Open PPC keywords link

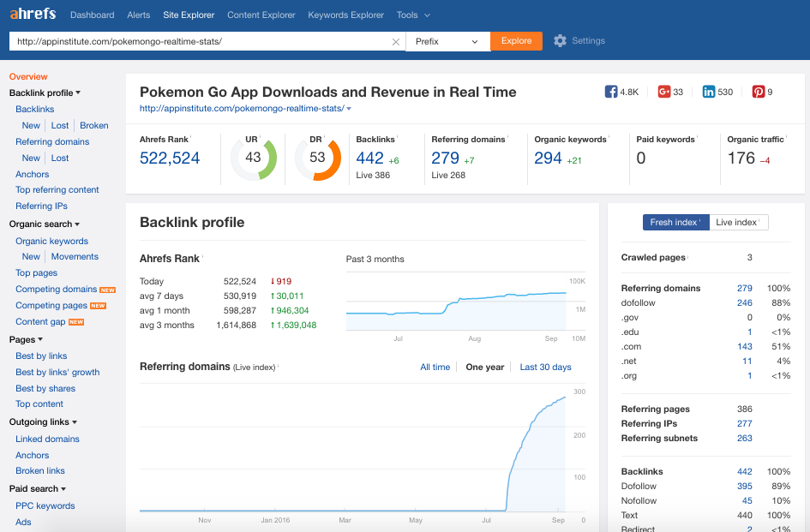click(x=45, y=506)
